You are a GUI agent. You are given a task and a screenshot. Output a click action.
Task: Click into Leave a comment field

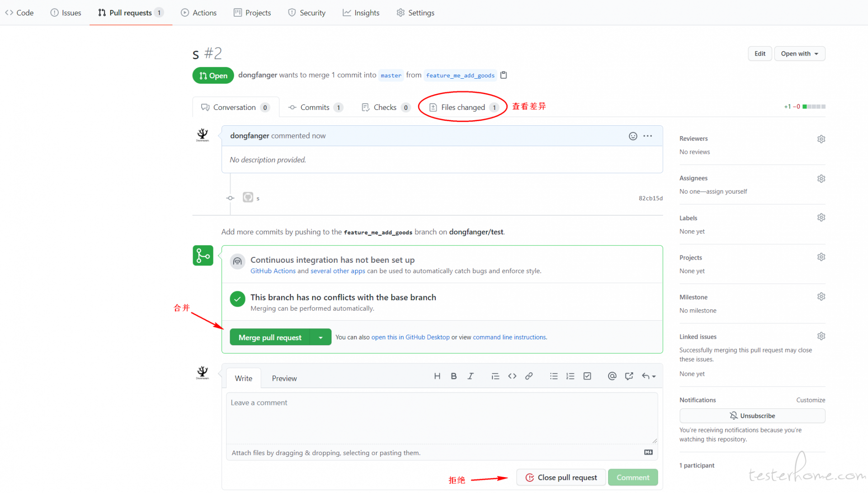click(442, 418)
